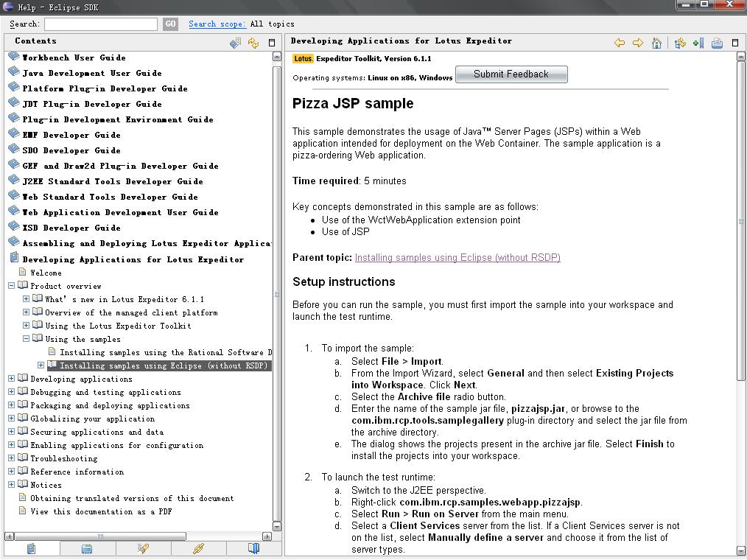Viewport: 747px width, 560px height.
Task: Go forward with the yellow right arrow
Action: [x=637, y=43]
